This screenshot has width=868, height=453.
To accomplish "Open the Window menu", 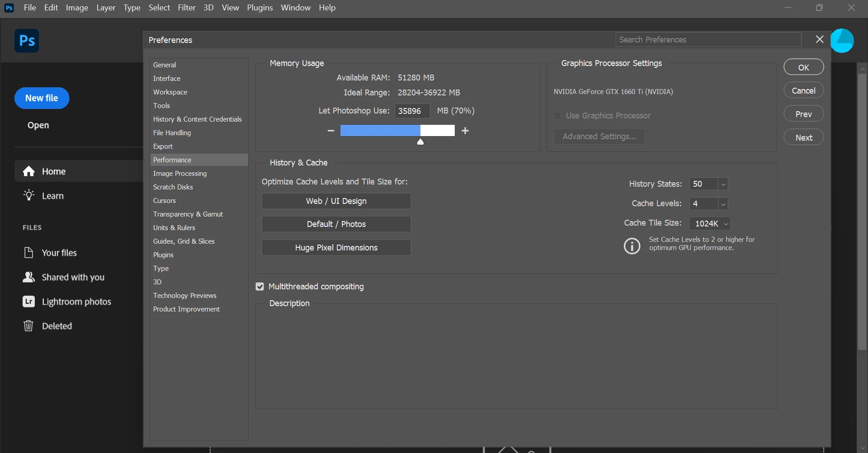I will [296, 8].
